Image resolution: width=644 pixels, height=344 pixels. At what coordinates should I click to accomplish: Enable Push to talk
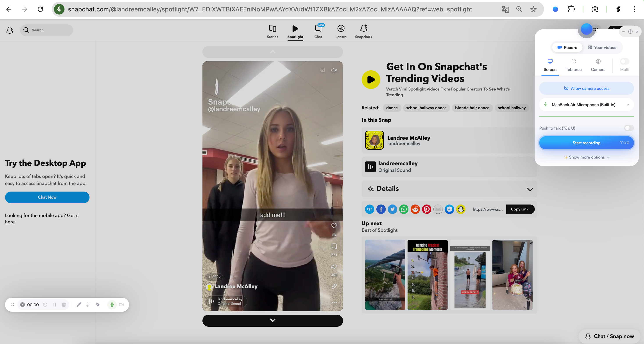pyautogui.click(x=628, y=128)
